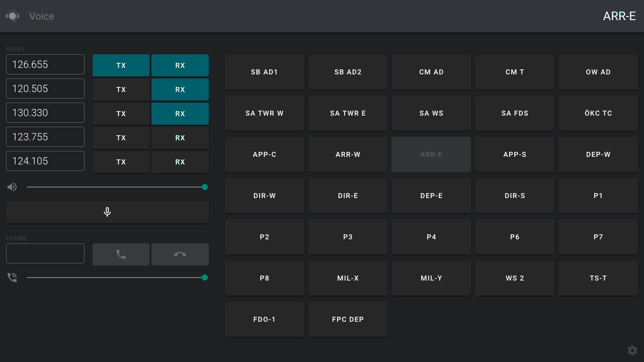Activate the microphone push-to-talk button
The width and height of the screenshot is (644, 362).
tap(107, 212)
